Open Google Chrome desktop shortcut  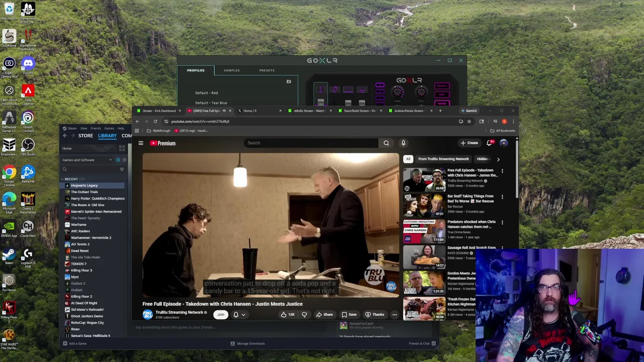coord(9,175)
